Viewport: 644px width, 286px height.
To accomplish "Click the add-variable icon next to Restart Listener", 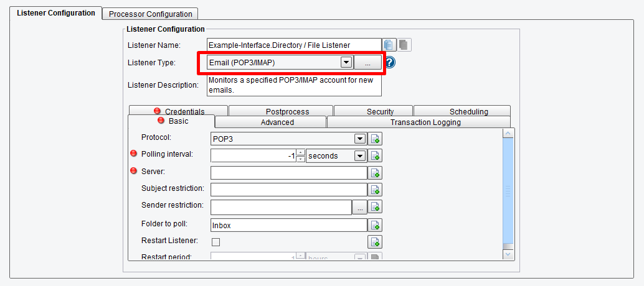I will coord(376,242).
